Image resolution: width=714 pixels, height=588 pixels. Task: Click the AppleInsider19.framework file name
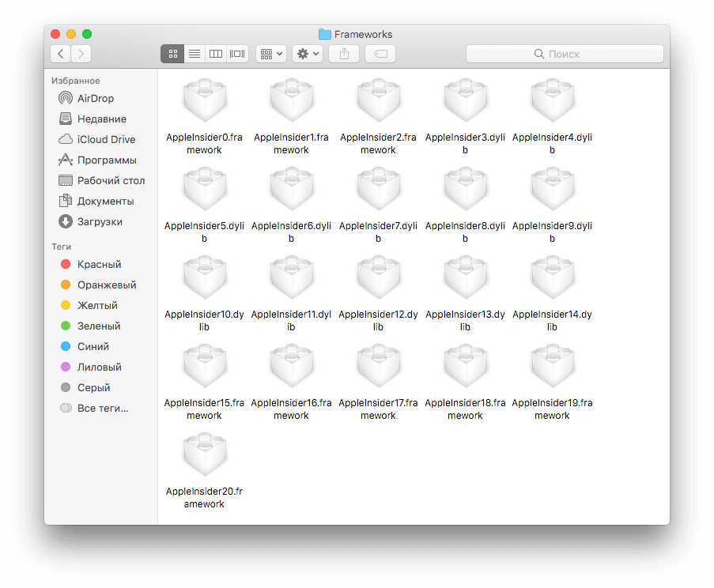553,409
